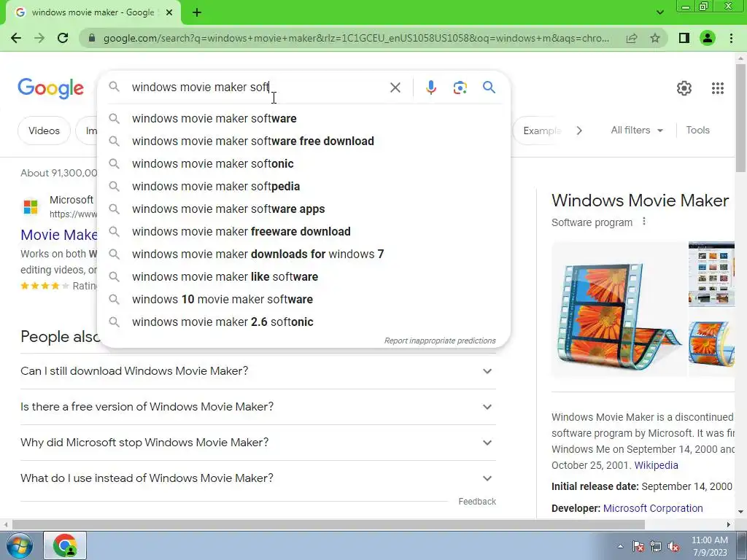Expand 'Is there a free version' question
Image resolution: width=747 pixels, height=560 pixels.
pyautogui.click(x=258, y=407)
